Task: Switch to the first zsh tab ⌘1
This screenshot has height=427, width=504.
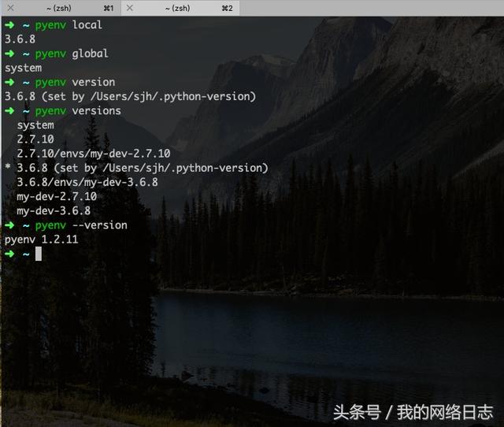Action: tap(61, 8)
